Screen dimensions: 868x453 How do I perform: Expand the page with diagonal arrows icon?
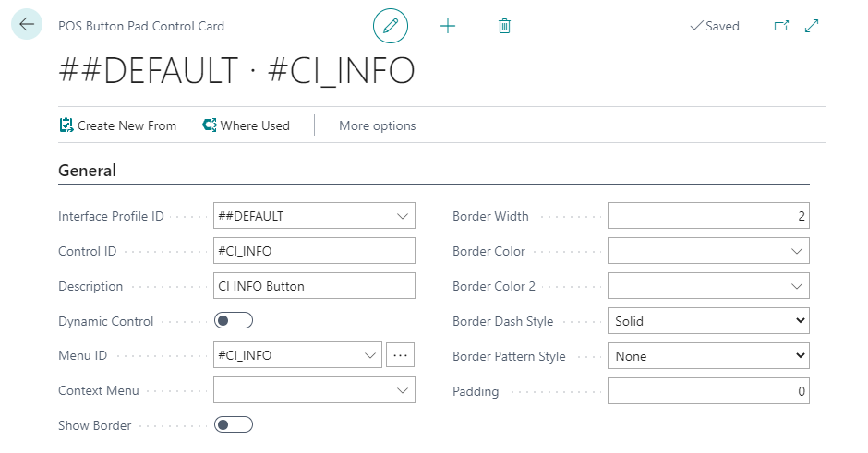click(x=813, y=26)
